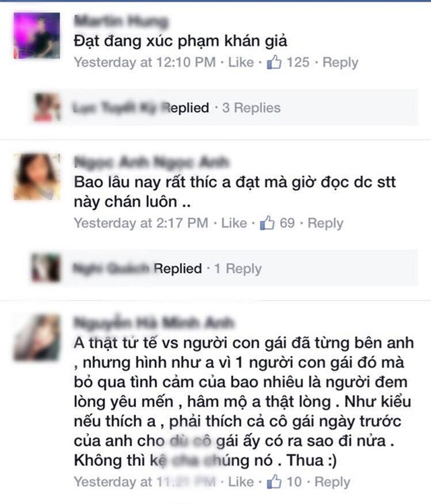Open small avatar beside '3 Replies'
Viewport: 431px width, 504px height.
46,108
